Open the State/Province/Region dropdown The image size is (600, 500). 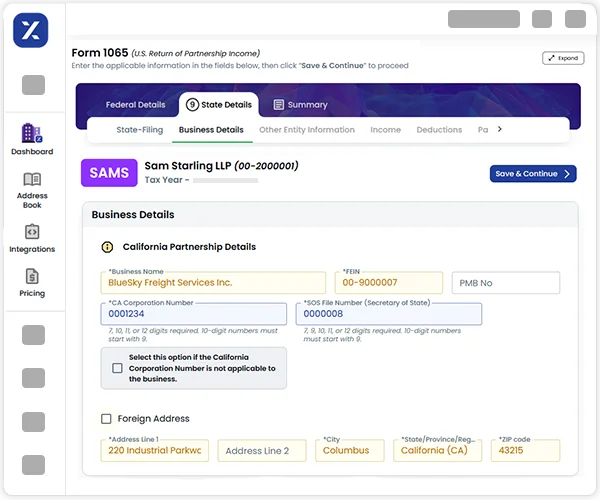tap(437, 450)
